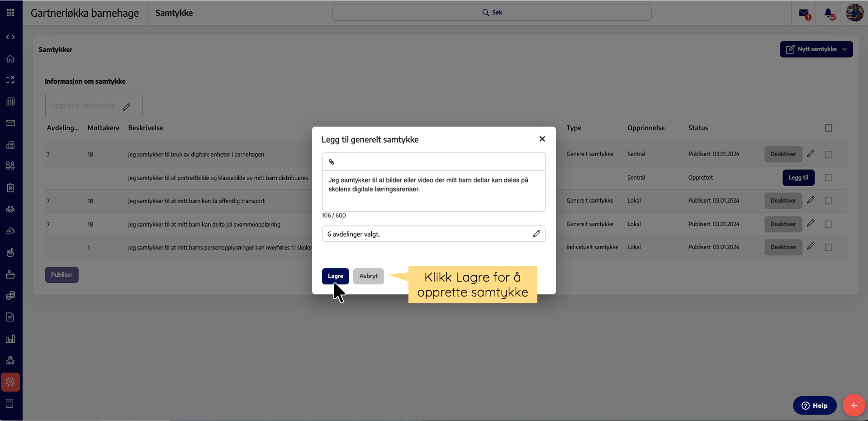
Task: Open the Help widget
Action: pyautogui.click(x=814, y=406)
